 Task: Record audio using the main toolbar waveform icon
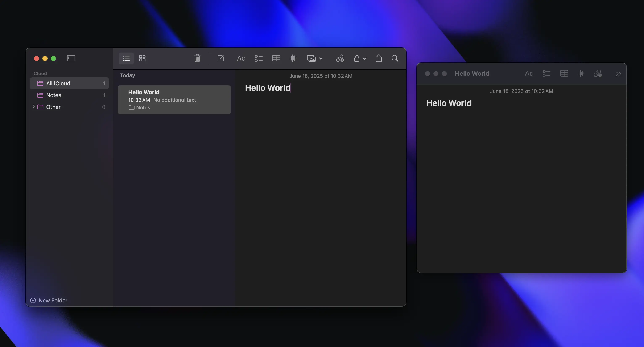tap(293, 58)
